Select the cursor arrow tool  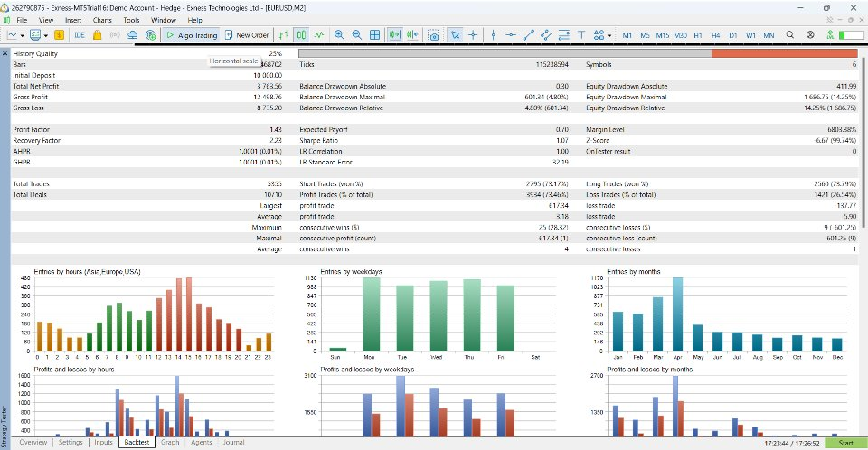[455, 35]
